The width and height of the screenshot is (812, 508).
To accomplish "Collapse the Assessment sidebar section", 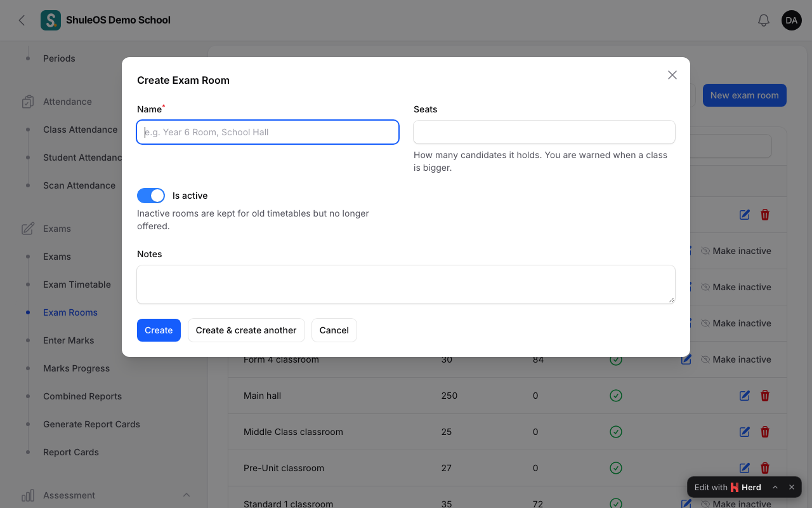I will click(x=187, y=495).
